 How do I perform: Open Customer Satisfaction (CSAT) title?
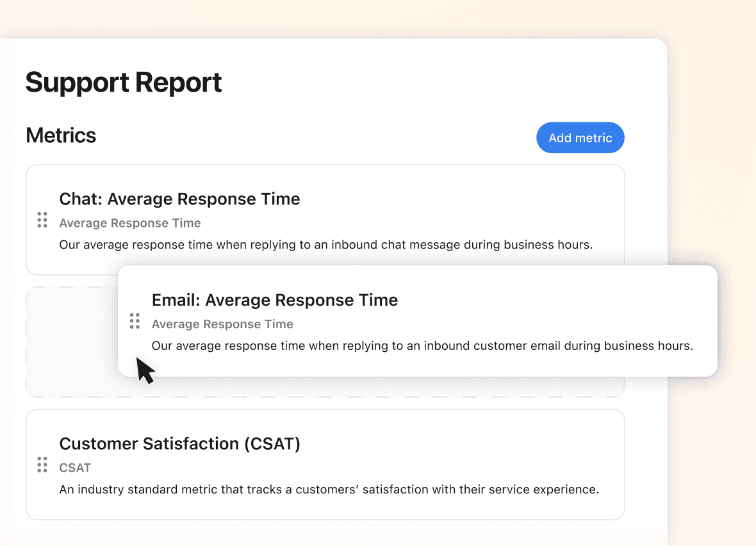(179, 444)
